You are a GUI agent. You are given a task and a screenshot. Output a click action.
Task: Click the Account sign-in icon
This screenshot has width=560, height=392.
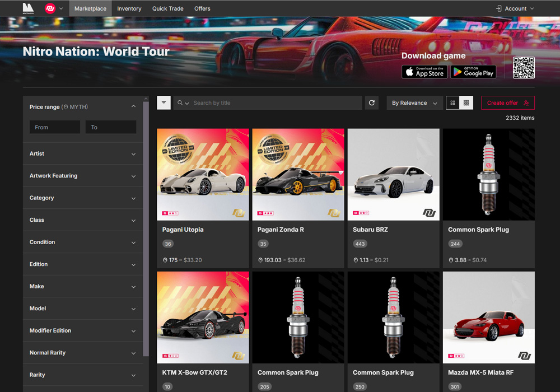[x=498, y=8]
